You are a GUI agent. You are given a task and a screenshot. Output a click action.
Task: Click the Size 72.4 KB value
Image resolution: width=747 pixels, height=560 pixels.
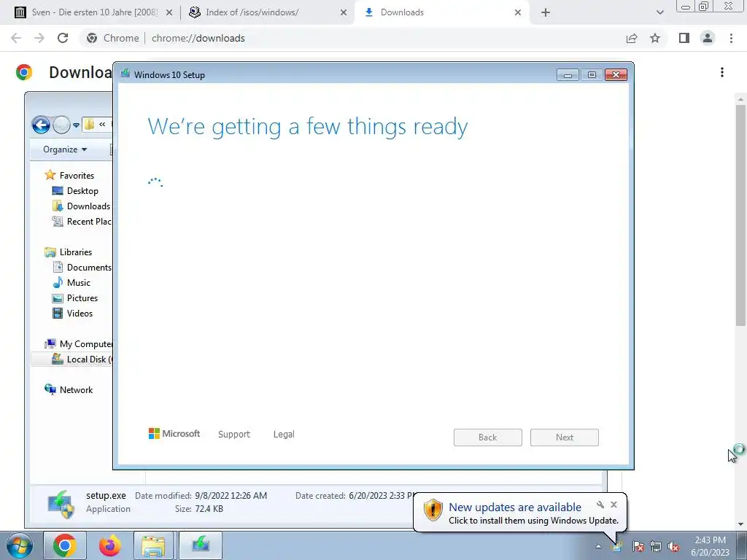tap(209, 509)
